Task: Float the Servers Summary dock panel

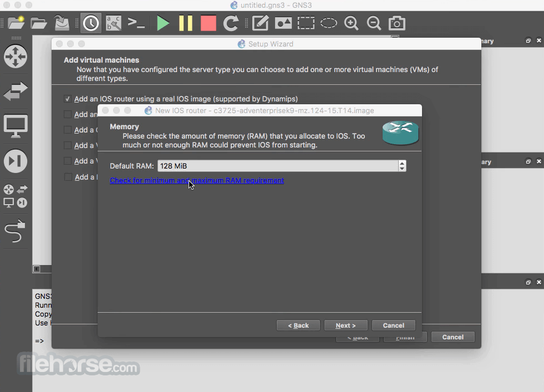Action: 528,161
